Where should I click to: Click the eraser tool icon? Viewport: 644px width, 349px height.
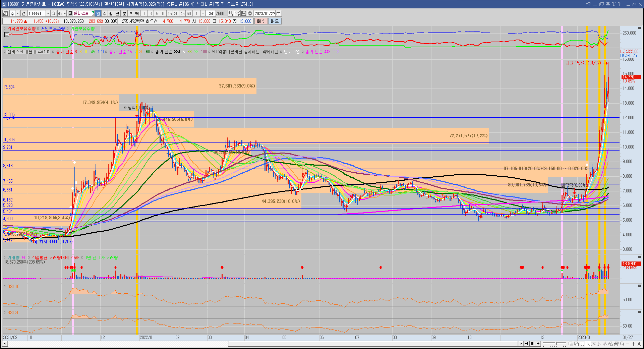[610, 344]
